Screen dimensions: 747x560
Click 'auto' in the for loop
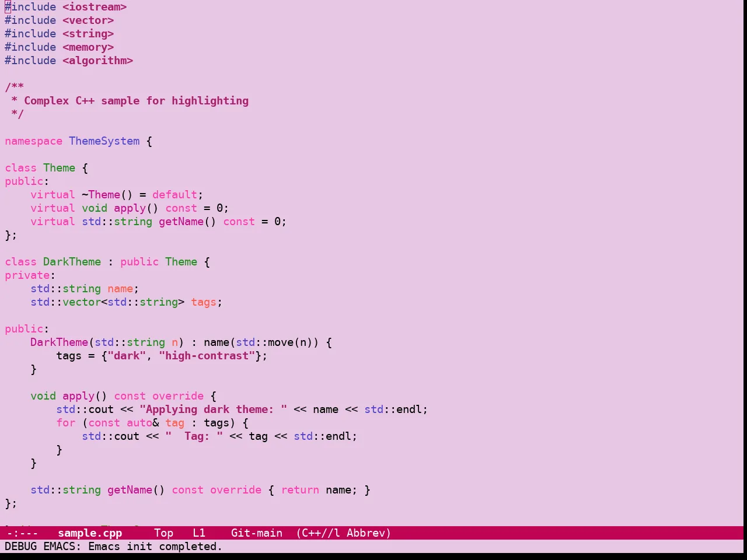pos(139,423)
